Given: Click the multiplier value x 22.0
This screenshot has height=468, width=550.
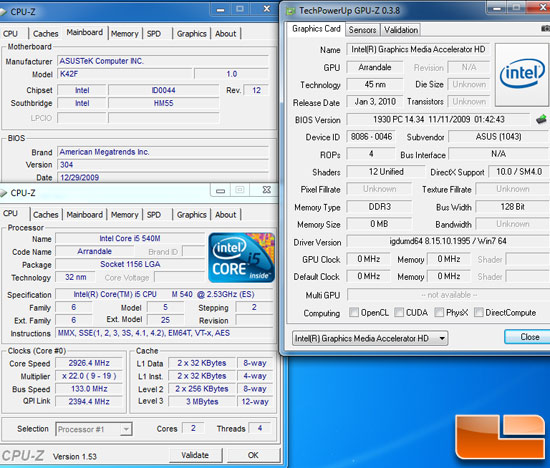Looking at the screenshot, I should click(x=89, y=376).
